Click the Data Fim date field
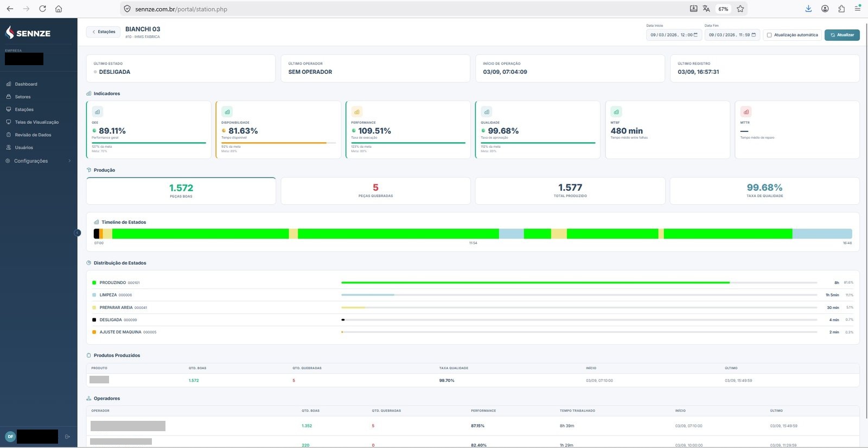868x448 pixels. pos(732,35)
